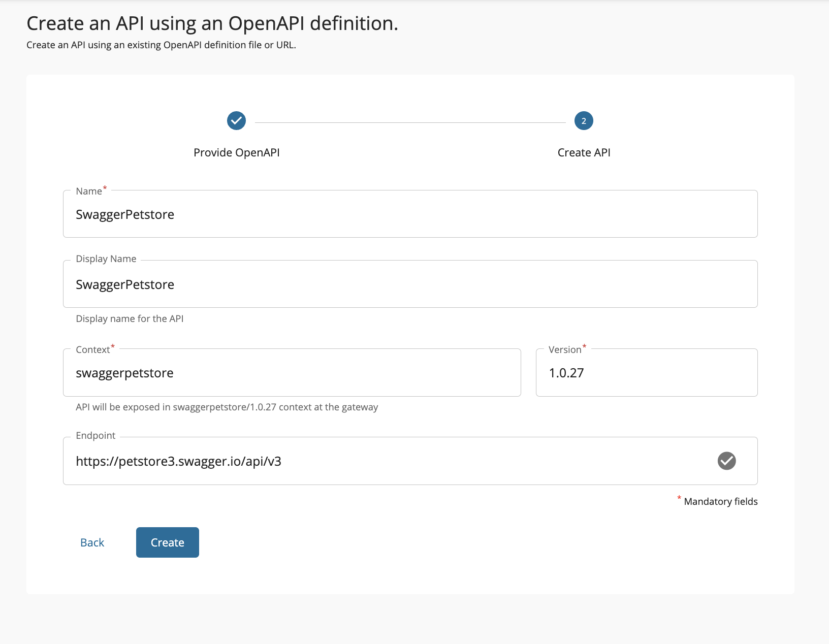Select the Provide OpenAPI step label

point(236,152)
